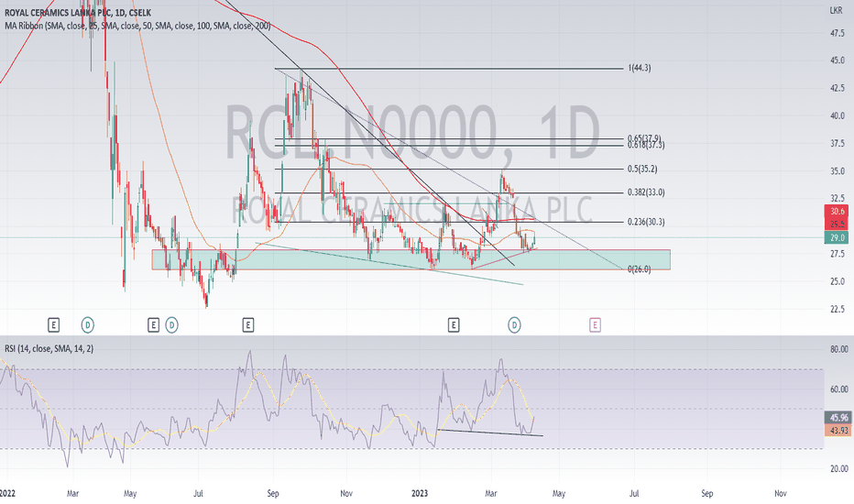
Task: Click the ROYAL CERAMICS LANKA PLC symbol title
Action: point(78,12)
